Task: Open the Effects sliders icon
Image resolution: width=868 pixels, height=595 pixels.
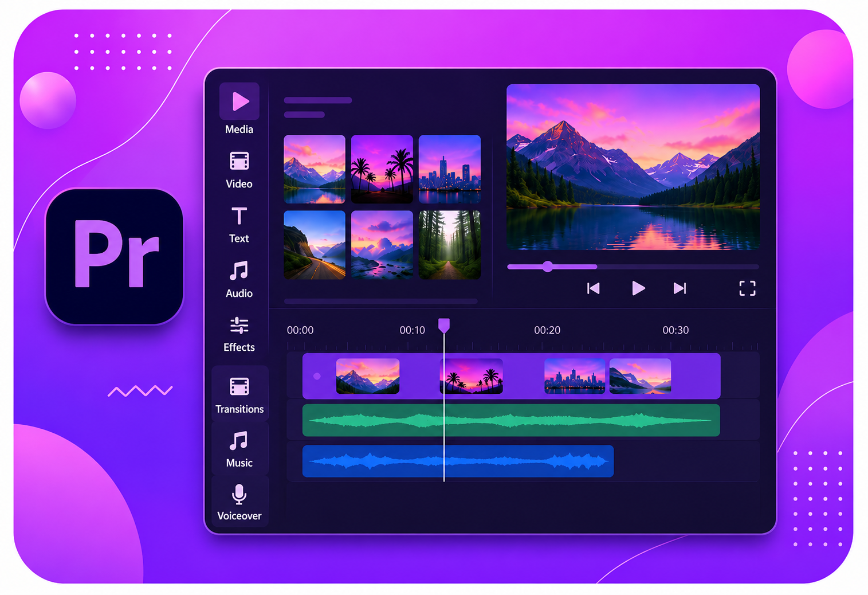Action: point(239,325)
